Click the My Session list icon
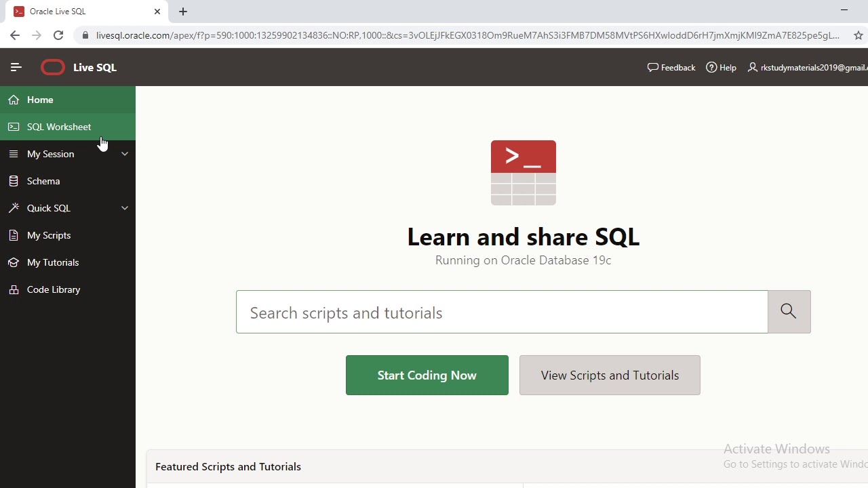 (x=14, y=154)
